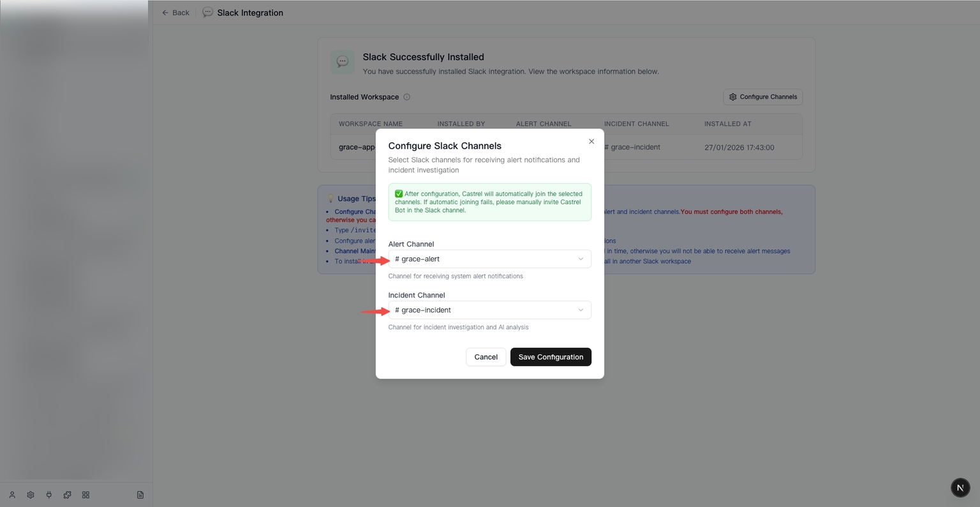Click the grace-incident channel input field
The width and height of the screenshot is (980, 507).
489,310
